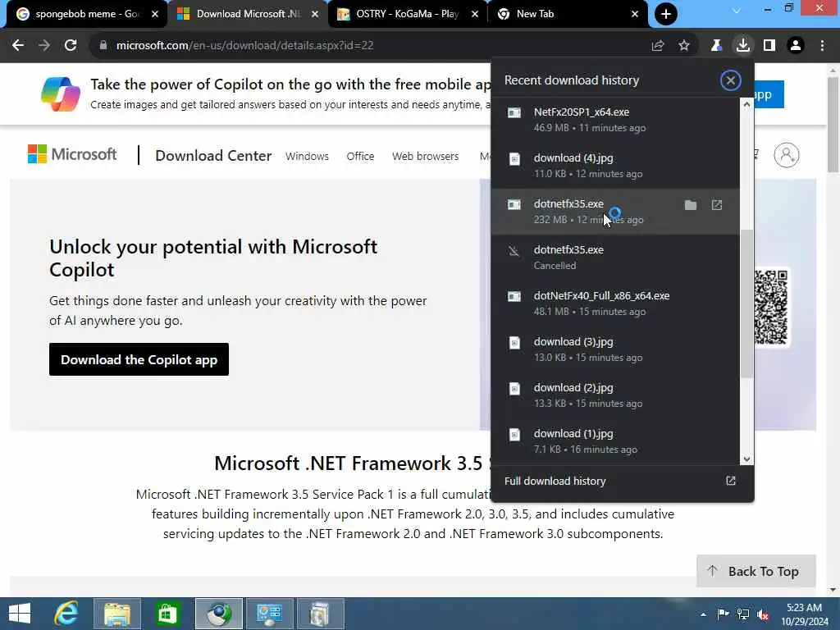
Task: Select the cancelled dotnetfx35.exe entry
Action: click(x=615, y=257)
